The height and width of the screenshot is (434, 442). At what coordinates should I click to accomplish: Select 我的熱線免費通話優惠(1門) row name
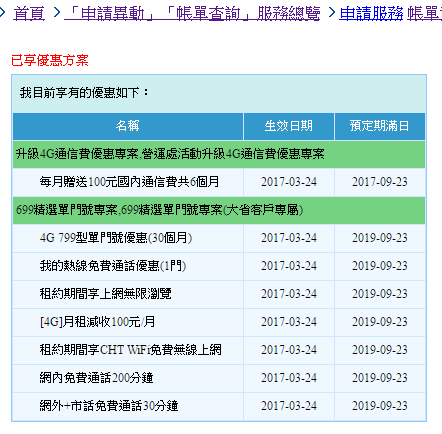tap(113, 266)
